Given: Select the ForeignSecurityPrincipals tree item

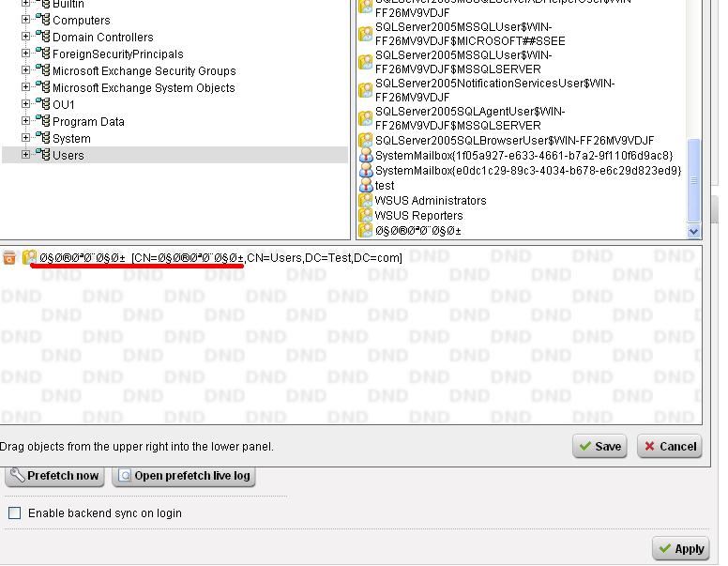Looking at the screenshot, I should click(x=118, y=54).
